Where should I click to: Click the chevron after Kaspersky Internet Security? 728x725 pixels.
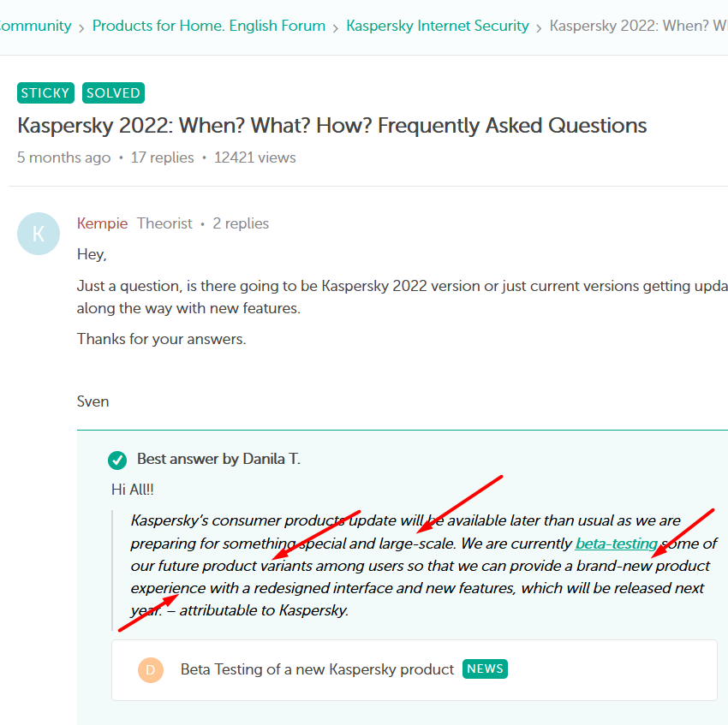539,27
